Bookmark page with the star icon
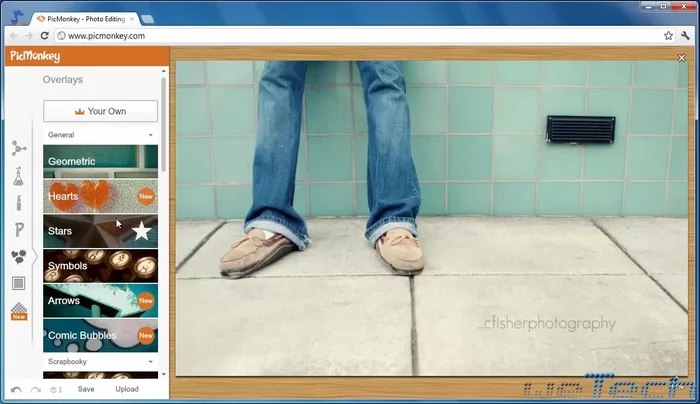The height and width of the screenshot is (404, 700). tap(668, 35)
